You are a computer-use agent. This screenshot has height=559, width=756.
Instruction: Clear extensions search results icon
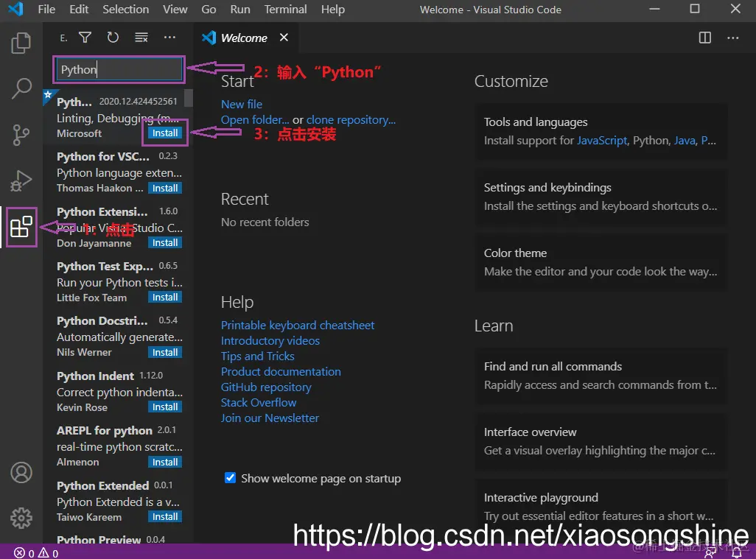coord(141,37)
